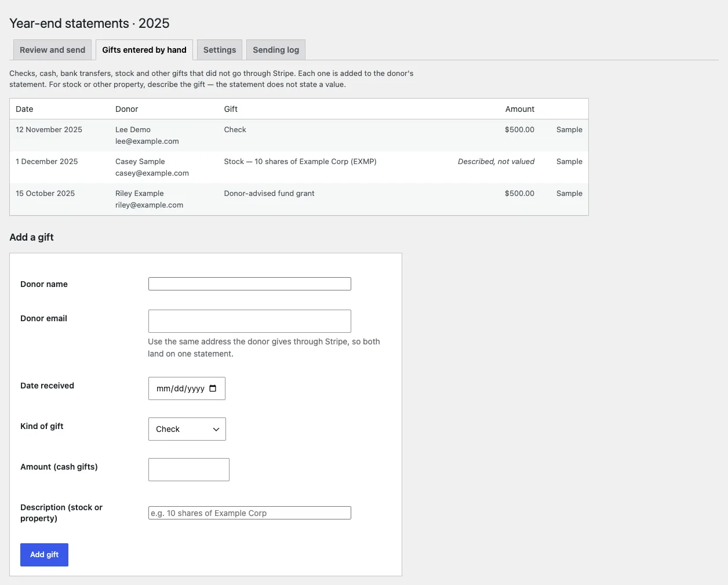Click the Donor email form label
728x585 pixels.
[43, 318]
